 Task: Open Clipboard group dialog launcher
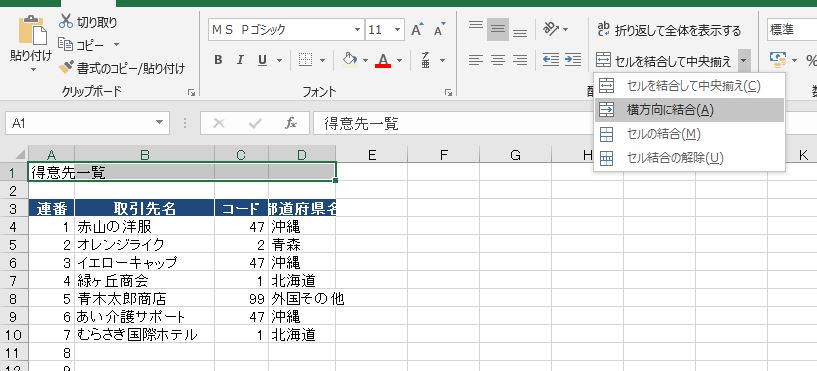point(192,92)
